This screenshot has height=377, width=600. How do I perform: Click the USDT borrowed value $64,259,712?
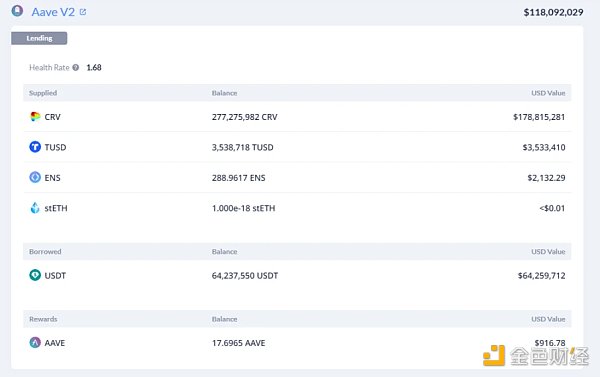tap(541, 276)
